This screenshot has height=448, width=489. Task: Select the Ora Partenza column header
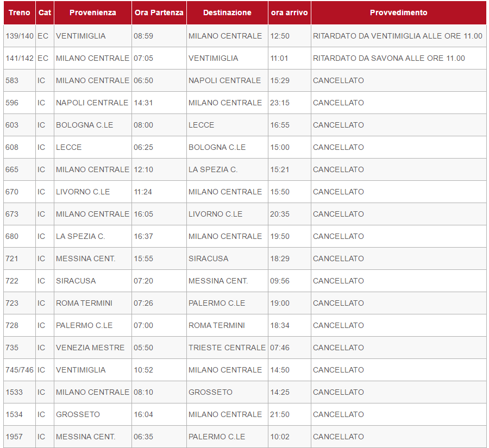[x=159, y=12]
